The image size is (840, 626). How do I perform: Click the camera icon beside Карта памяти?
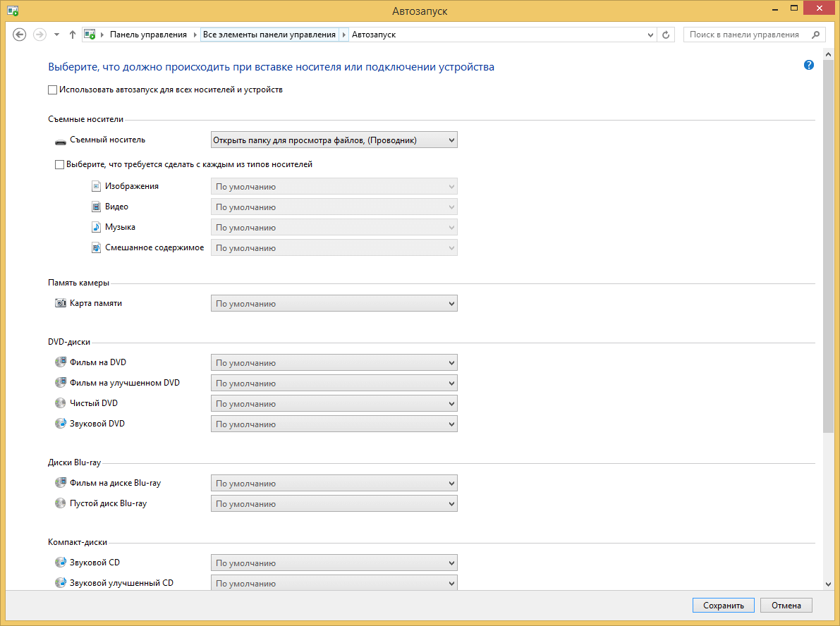[x=60, y=303]
